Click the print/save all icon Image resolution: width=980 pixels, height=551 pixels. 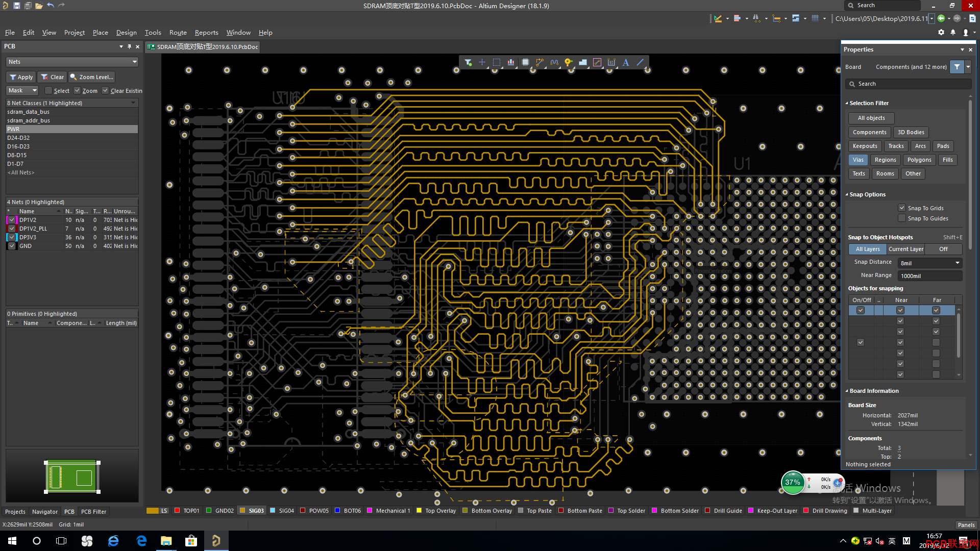tap(28, 6)
